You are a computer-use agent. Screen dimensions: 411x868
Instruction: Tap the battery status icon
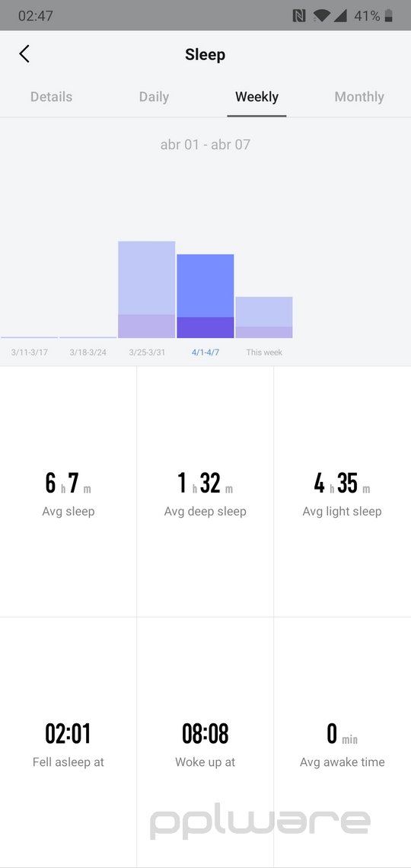pos(388,16)
